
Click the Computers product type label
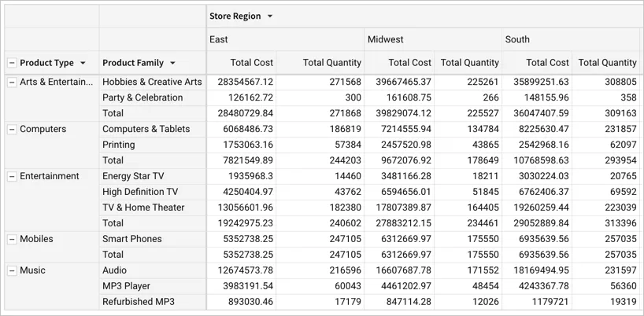pos(43,129)
